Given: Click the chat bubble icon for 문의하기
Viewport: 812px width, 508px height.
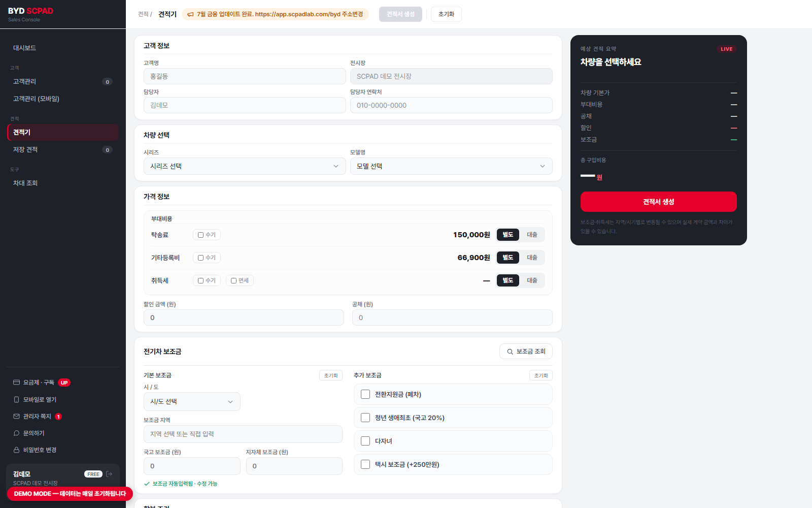Looking at the screenshot, I should (x=16, y=433).
